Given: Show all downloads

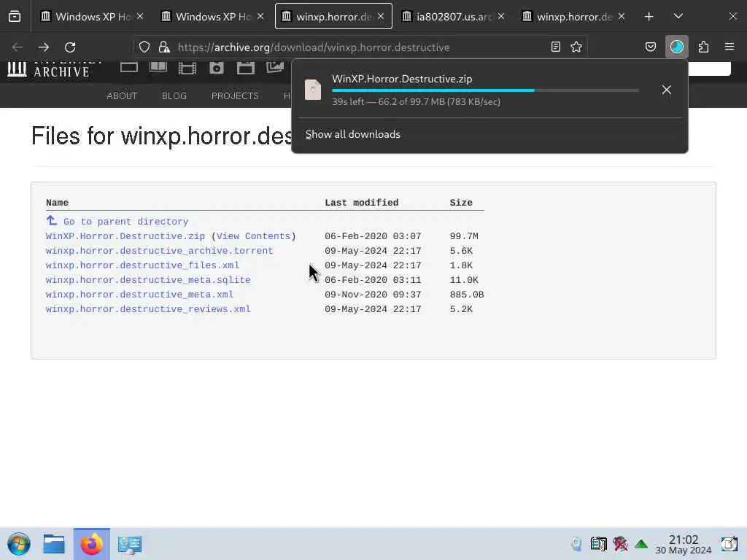Looking at the screenshot, I should tap(352, 134).
